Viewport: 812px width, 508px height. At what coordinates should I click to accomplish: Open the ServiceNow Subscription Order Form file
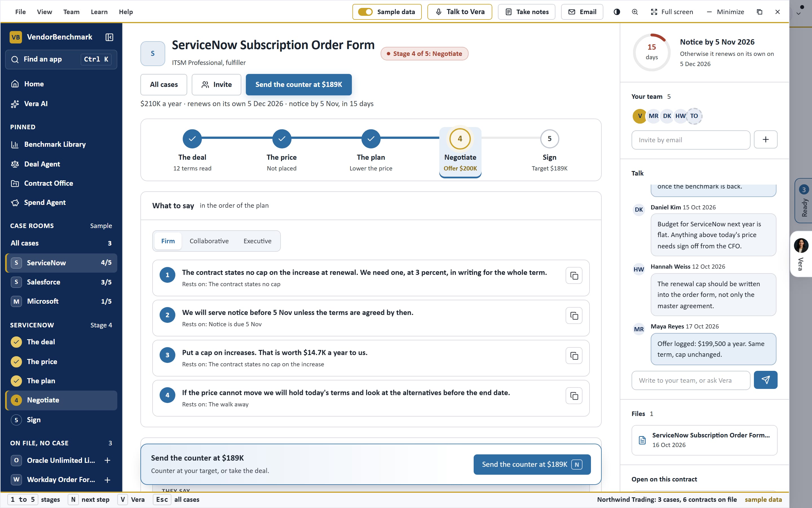click(704, 440)
